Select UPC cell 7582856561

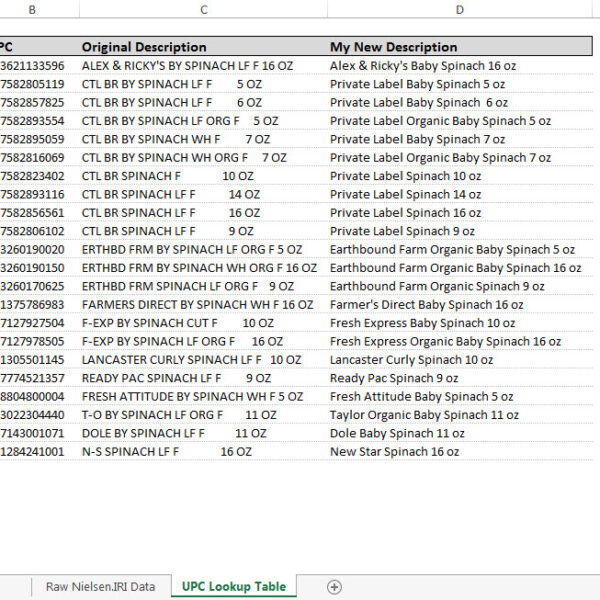[40, 212]
